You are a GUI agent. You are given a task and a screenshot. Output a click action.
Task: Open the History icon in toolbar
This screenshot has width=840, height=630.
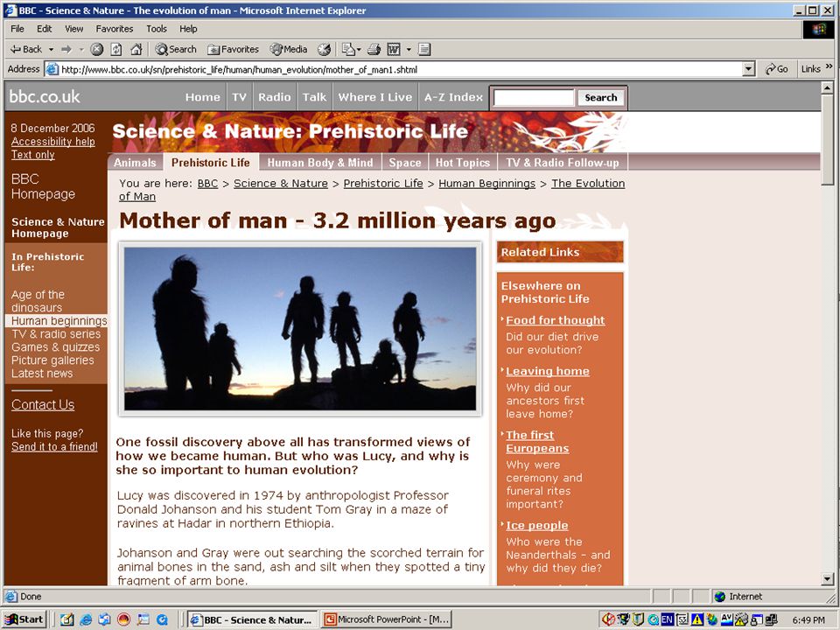coord(324,49)
